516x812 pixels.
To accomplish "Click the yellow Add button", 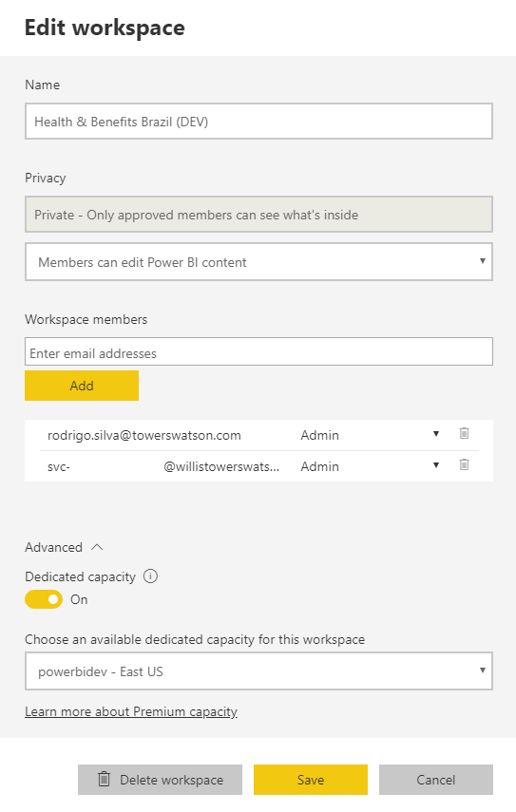I will pyautogui.click(x=82, y=386).
